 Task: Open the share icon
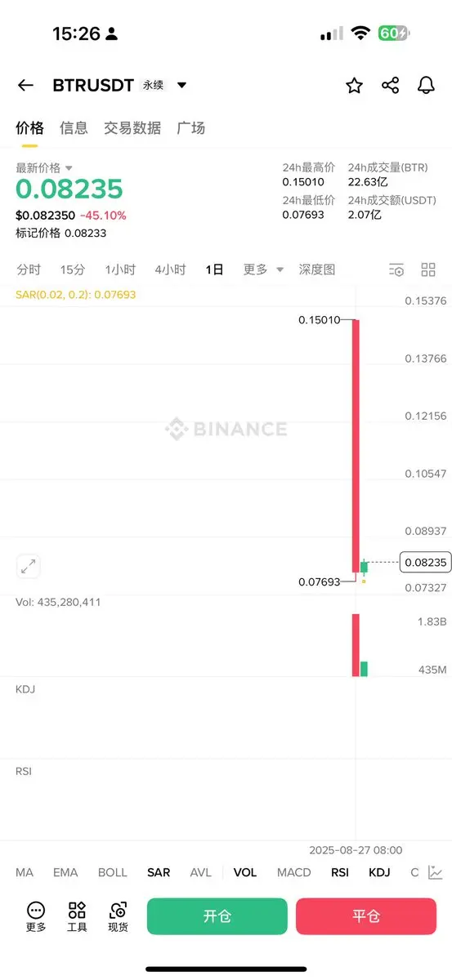coord(391,86)
